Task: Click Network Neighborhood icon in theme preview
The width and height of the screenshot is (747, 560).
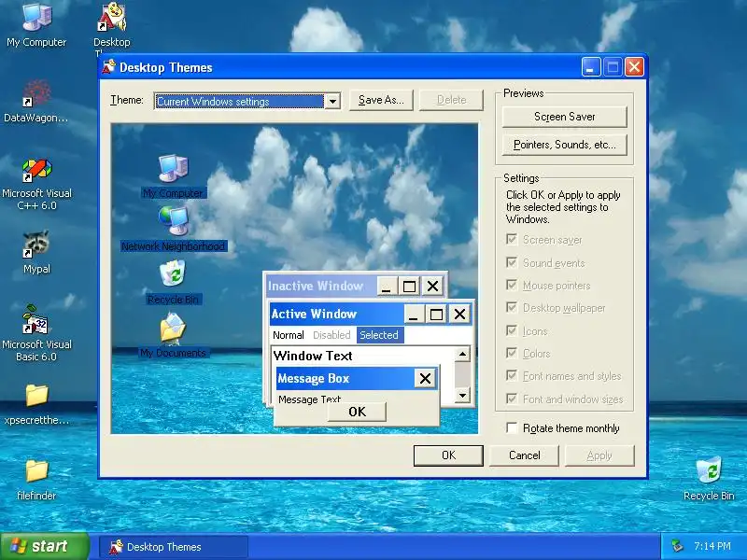Action: click(174, 221)
